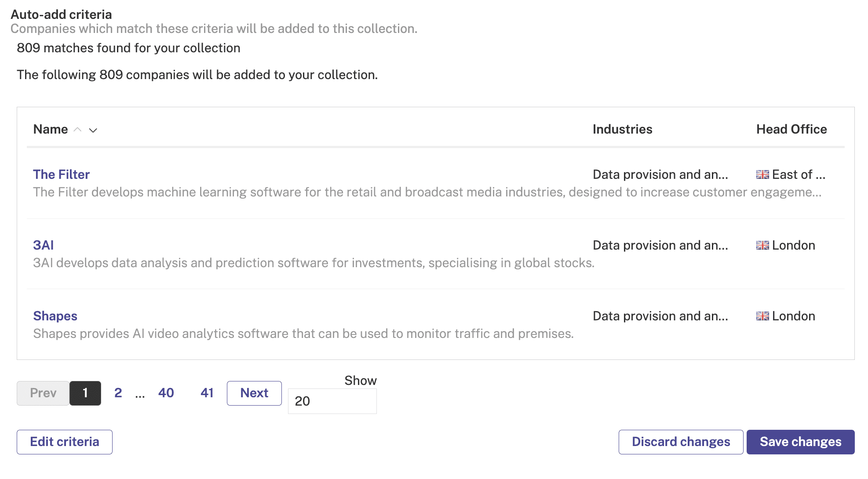Open Edit criteria
The width and height of the screenshot is (868, 479).
coord(65,442)
